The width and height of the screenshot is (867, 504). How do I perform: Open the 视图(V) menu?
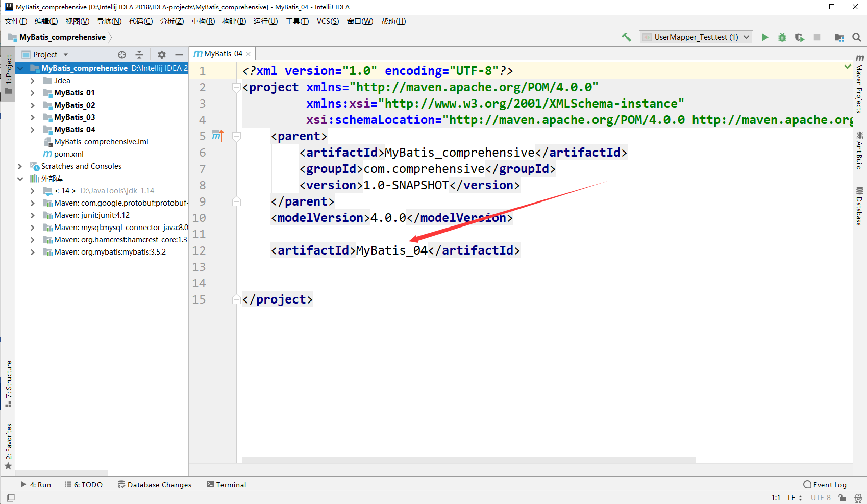pyautogui.click(x=78, y=21)
